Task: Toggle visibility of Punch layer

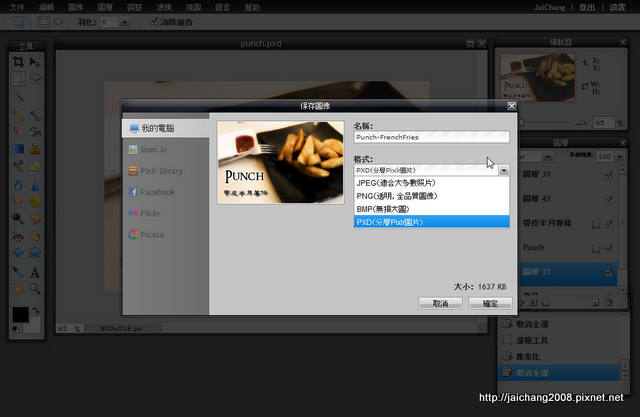Action: [609, 248]
